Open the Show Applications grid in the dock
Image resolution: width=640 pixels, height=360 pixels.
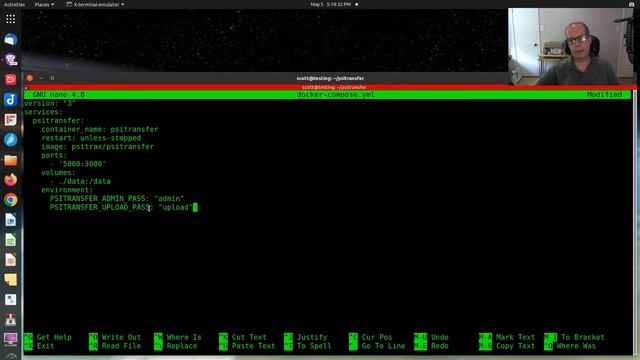coord(11,19)
